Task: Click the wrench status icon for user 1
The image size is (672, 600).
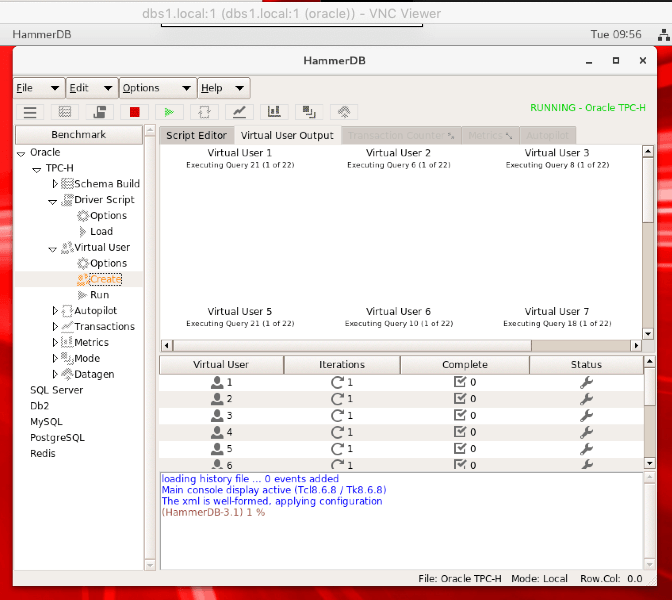Action: (587, 382)
